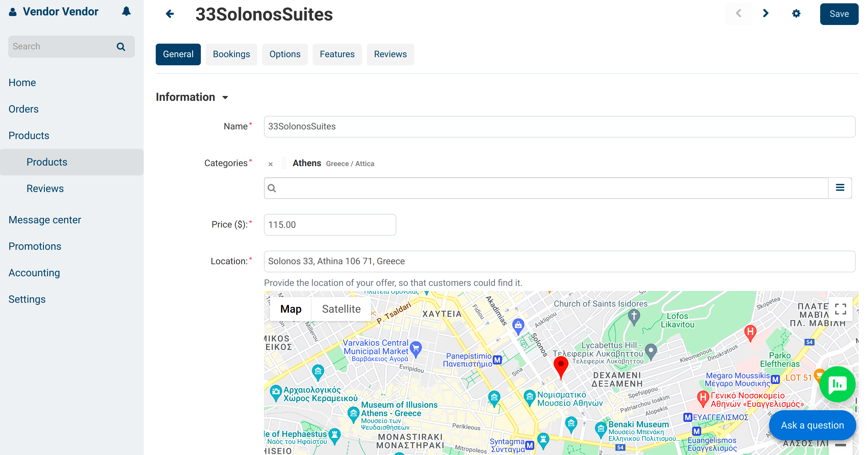Click the Location address field
868x455 pixels.
[559, 262]
